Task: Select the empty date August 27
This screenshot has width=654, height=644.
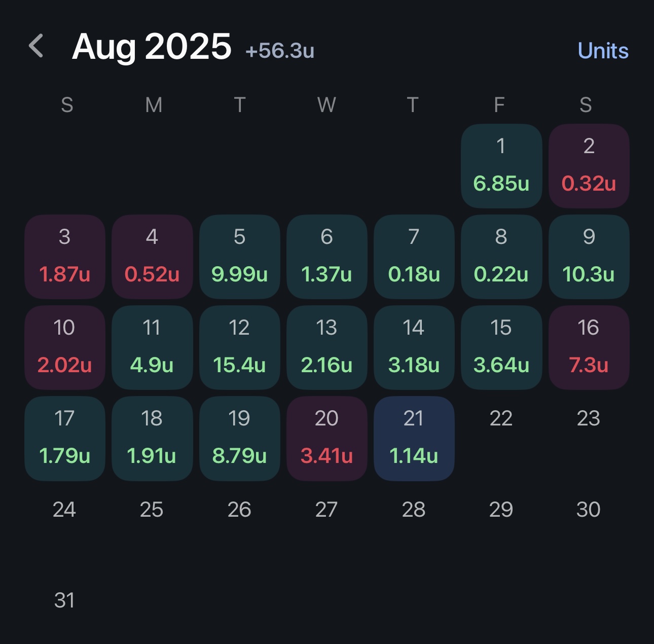Action: click(326, 510)
